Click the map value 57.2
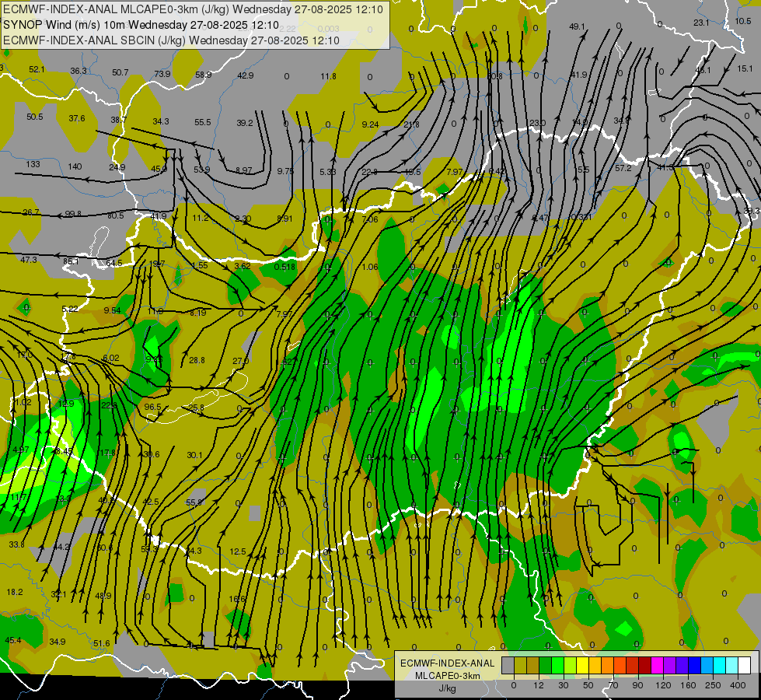Image resolution: width=761 pixels, height=700 pixels. (623, 168)
